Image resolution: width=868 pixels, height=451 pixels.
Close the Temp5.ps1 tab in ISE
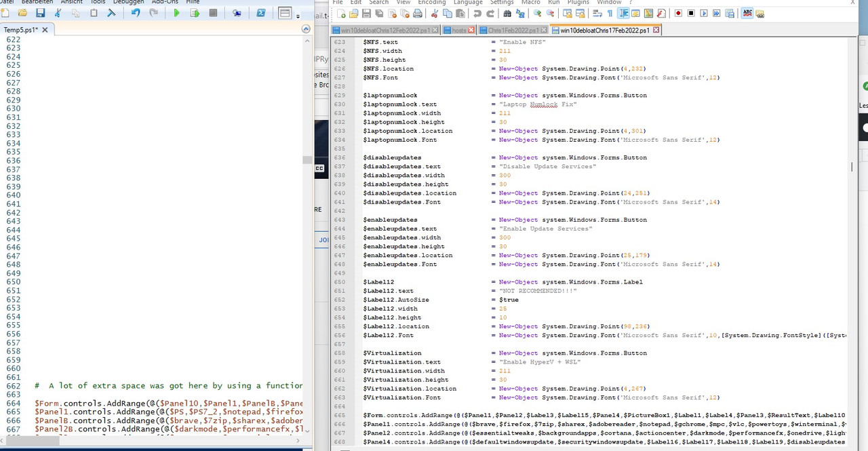45,29
